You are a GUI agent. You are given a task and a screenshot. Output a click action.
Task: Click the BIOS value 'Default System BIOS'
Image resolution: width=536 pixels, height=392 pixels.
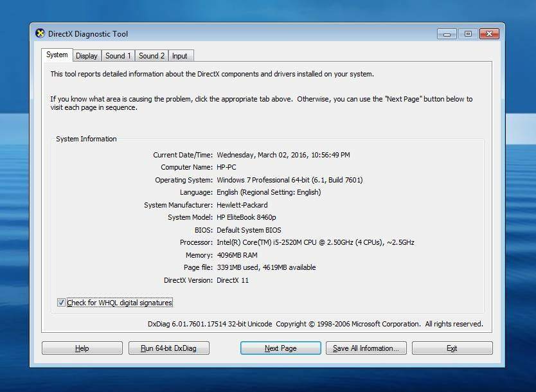coord(249,230)
